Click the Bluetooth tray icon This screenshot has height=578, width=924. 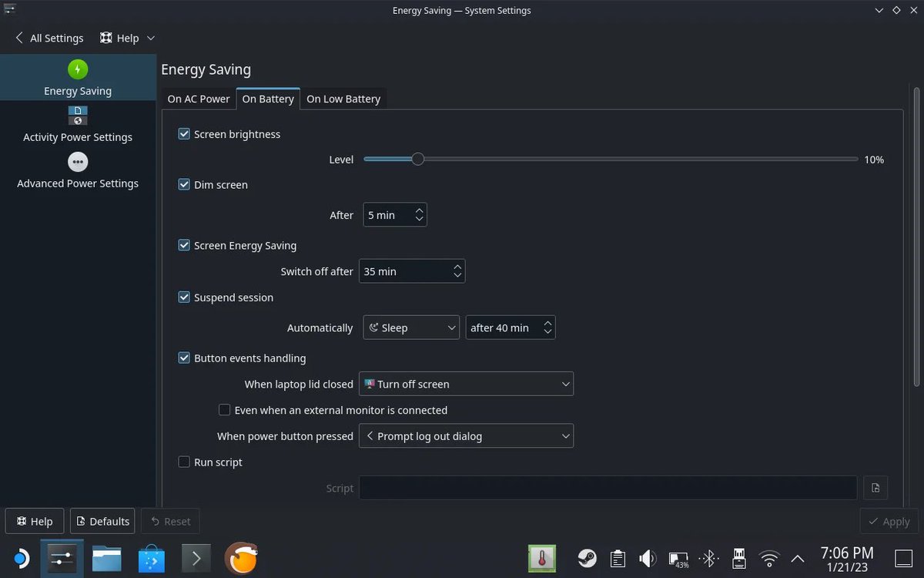click(x=708, y=558)
